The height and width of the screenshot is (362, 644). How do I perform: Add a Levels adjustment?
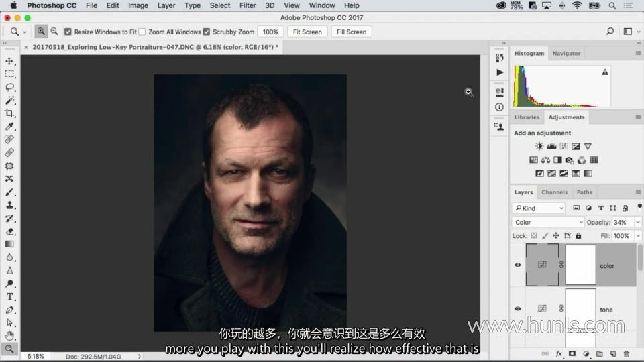pyautogui.click(x=551, y=147)
